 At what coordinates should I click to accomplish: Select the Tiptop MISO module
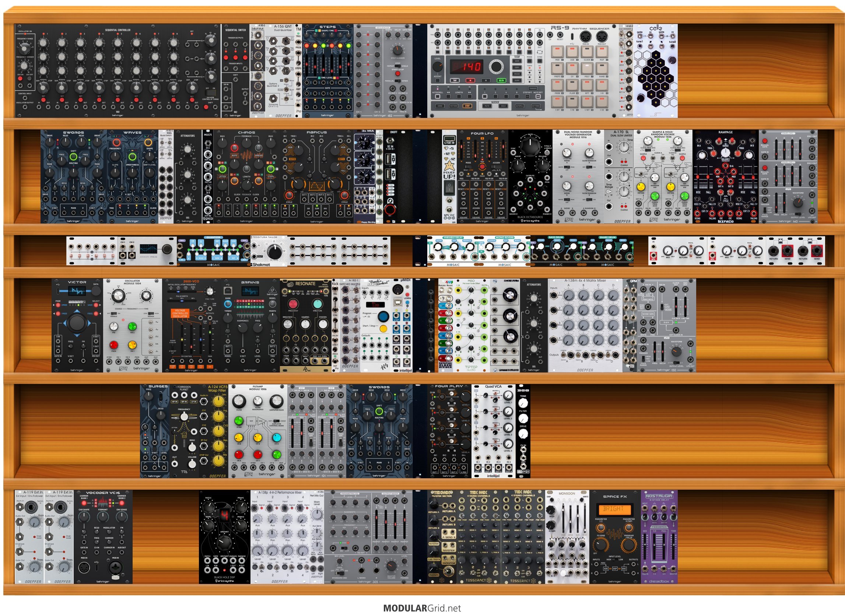pos(471,325)
